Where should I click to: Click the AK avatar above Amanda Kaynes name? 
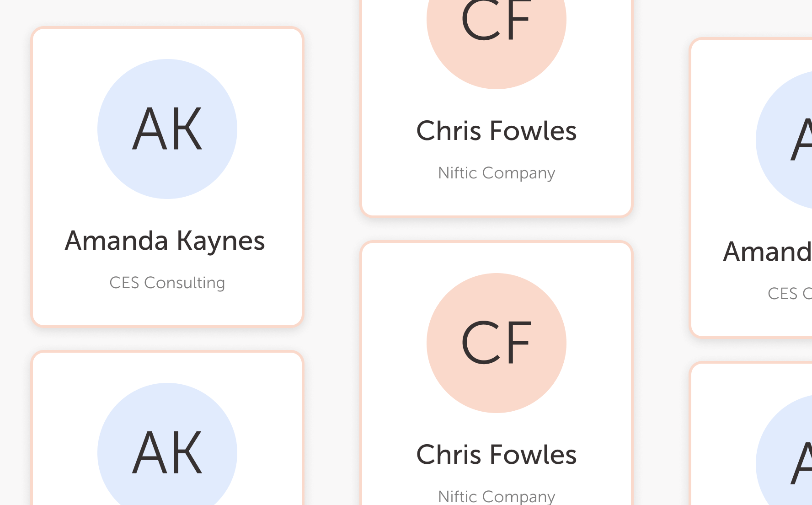click(167, 129)
